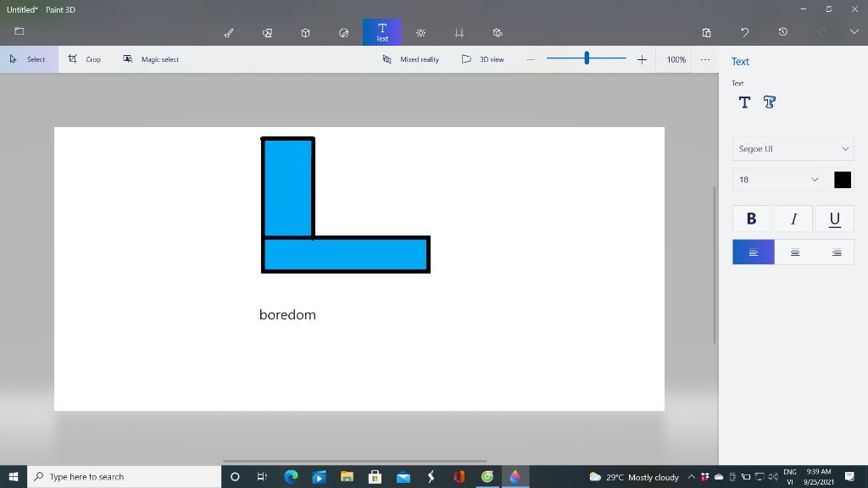Open Task View on taskbar
Screen dimensions: 868x488
coord(263,476)
